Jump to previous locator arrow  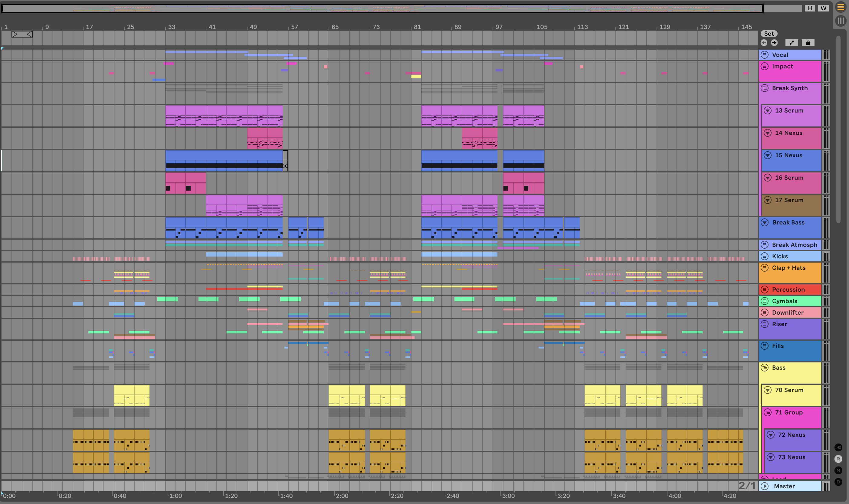764,43
